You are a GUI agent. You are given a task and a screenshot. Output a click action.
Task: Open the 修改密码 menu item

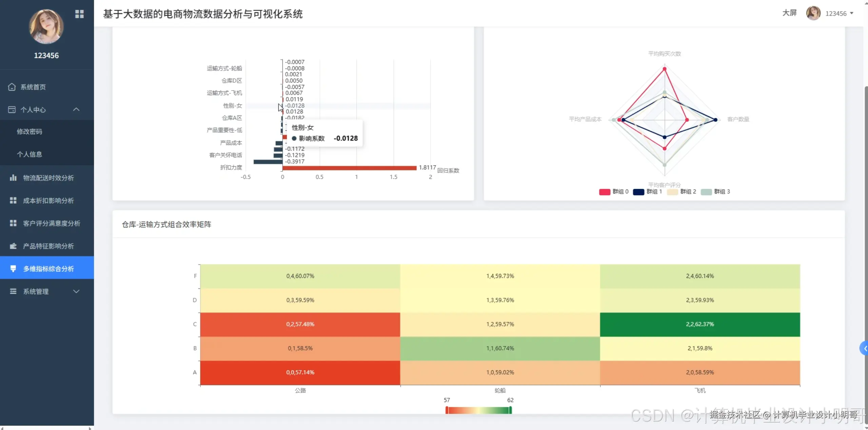[29, 132]
